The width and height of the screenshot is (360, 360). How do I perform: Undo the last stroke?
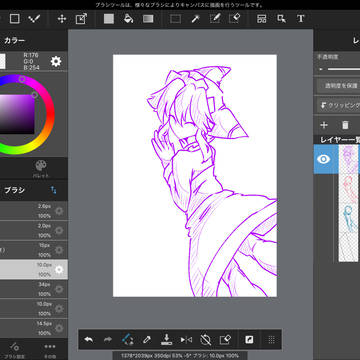pyautogui.click(x=88, y=340)
